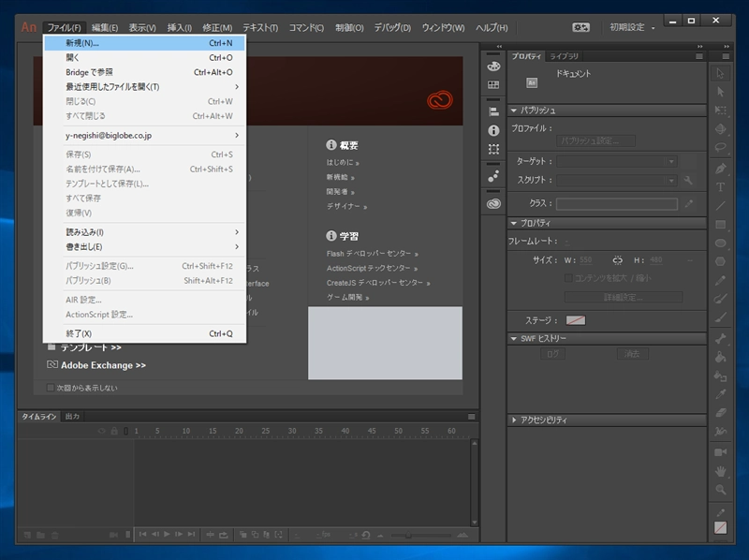Choose 終了(X) to quit
Screen dimensions: 749x560
(x=145, y=333)
